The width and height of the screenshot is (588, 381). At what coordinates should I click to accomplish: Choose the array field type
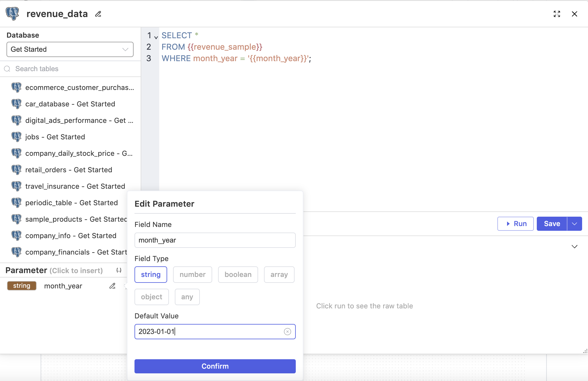click(x=279, y=275)
